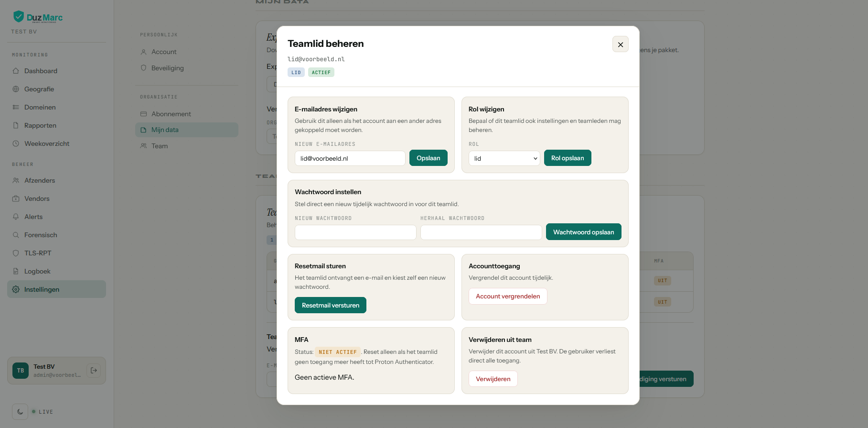Click the TLS-RPT shield icon
The image size is (868, 428).
(x=16, y=253)
